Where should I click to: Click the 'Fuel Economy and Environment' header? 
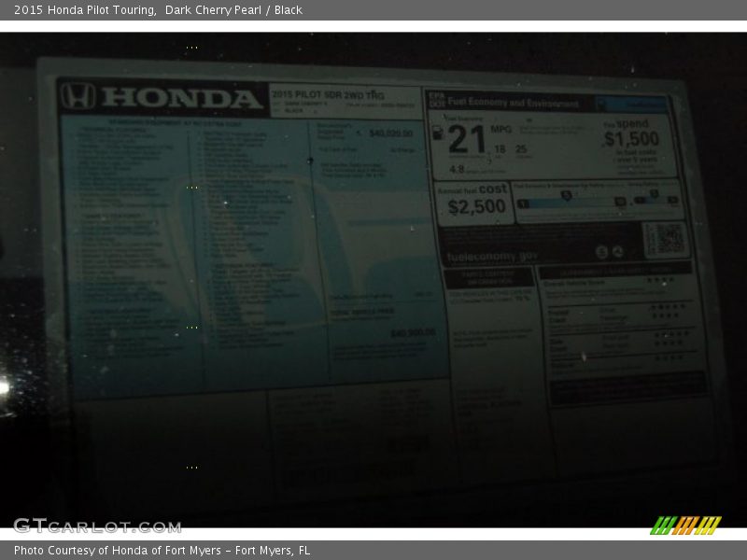point(513,103)
